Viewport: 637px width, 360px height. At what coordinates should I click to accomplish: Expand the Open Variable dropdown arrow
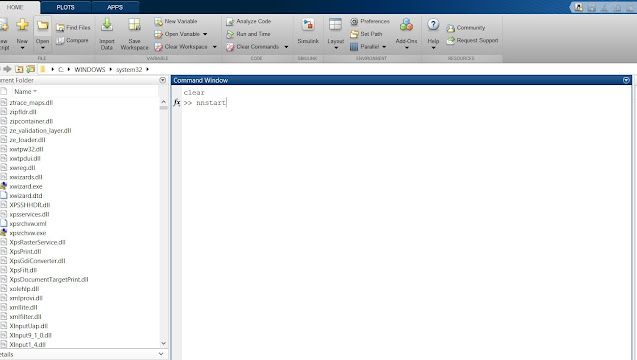coord(205,34)
